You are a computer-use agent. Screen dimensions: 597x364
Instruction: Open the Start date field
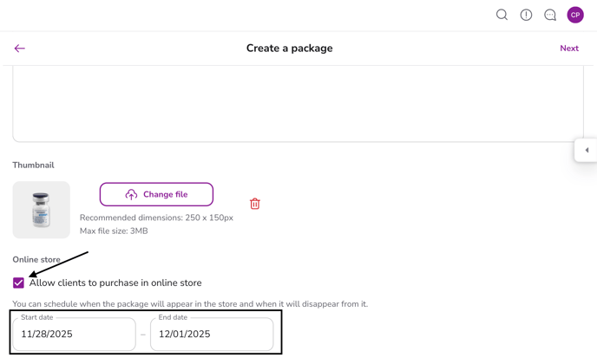point(74,334)
